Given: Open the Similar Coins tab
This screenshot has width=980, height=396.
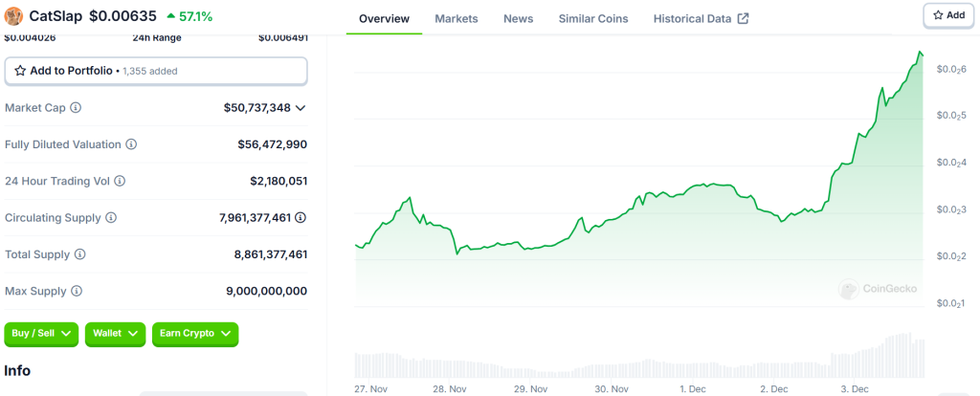Looking at the screenshot, I should [593, 18].
